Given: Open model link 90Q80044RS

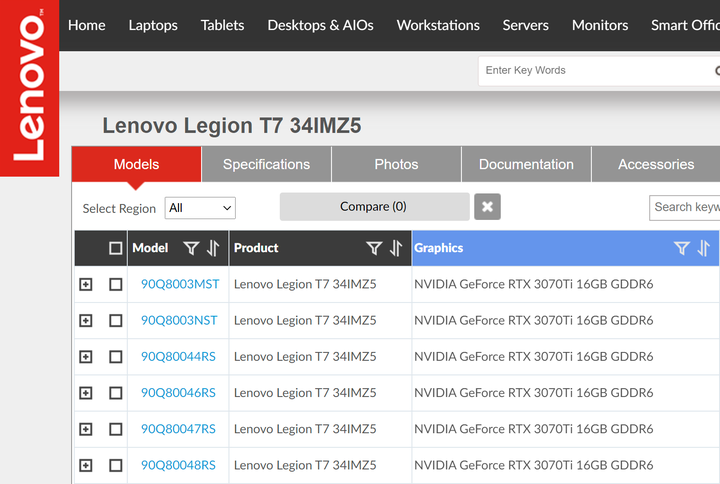Looking at the screenshot, I should [x=178, y=357].
